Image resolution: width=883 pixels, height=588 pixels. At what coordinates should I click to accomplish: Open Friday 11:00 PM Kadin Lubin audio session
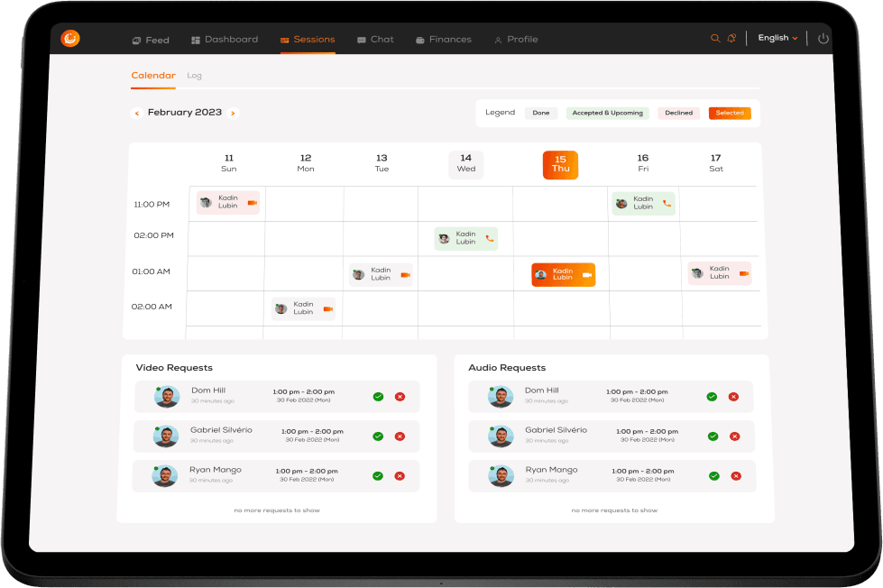click(644, 203)
